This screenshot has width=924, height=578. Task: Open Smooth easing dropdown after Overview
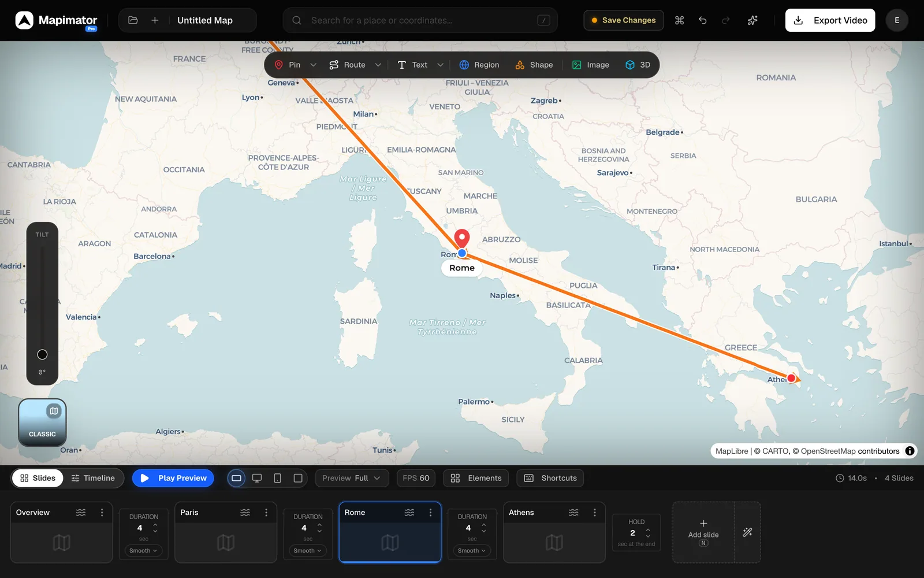coord(143,551)
